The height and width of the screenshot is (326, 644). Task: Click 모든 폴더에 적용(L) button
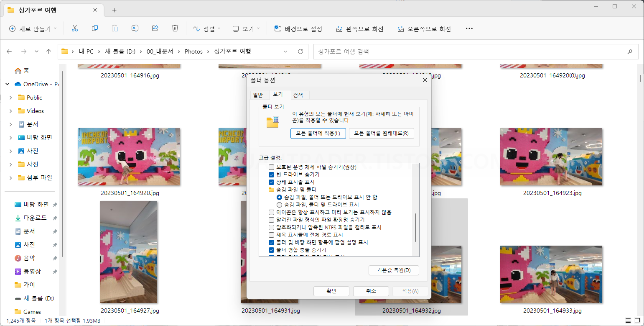click(x=318, y=133)
